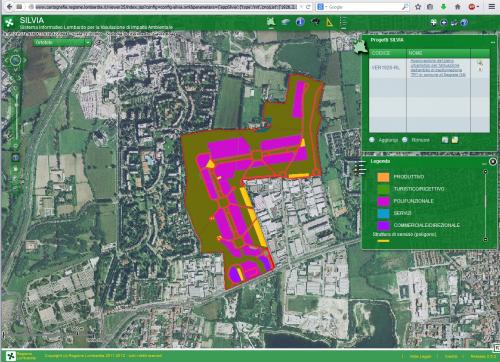The width and height of the screenshot is (500, 362).
Task: Click the NOME column header
Action: pos(438,53)
